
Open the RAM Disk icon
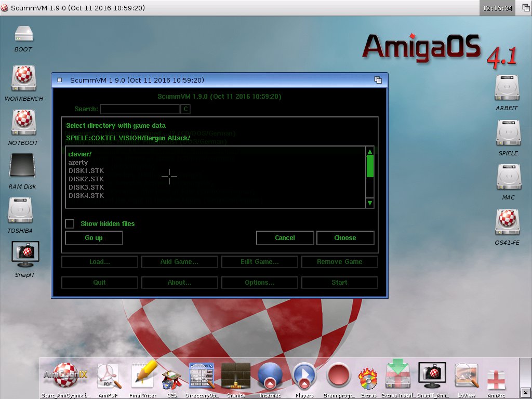(22, 166)
